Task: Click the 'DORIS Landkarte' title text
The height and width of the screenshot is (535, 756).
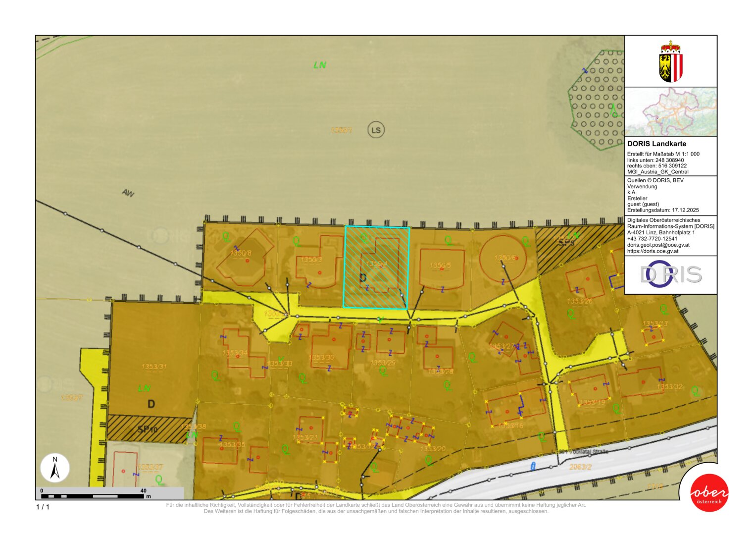Action: pos(656,144)
